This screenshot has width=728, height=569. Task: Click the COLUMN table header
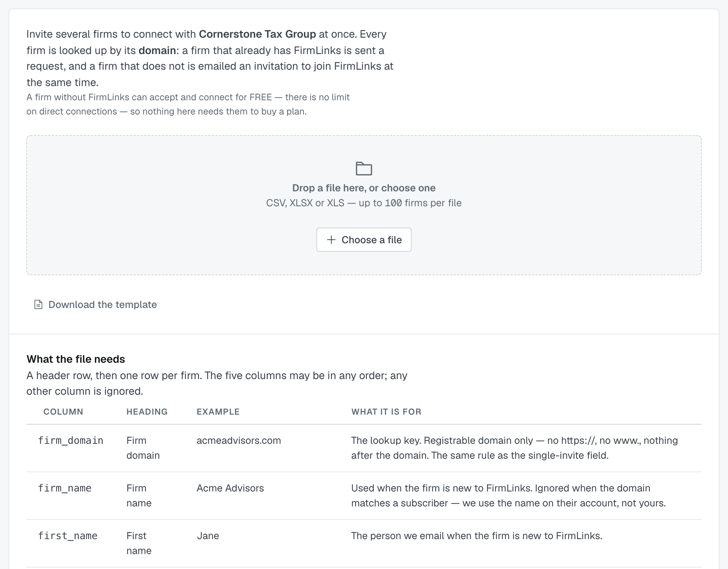tap(63, 412)
